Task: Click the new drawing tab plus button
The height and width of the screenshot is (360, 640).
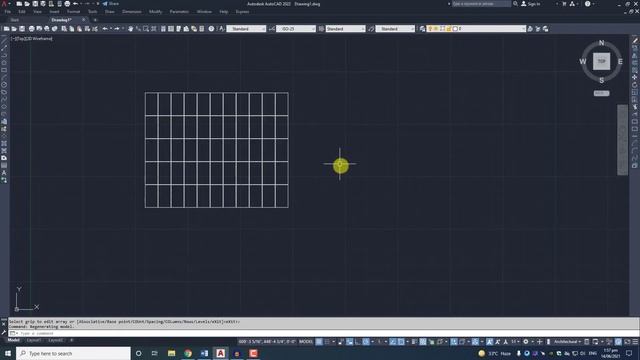Action: (x=95, y=20)
